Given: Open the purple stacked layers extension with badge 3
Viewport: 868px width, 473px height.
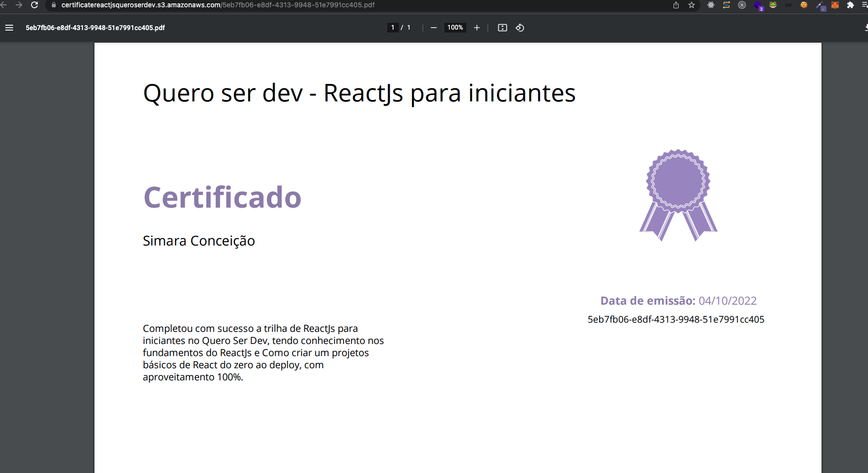Looking at the screenshot, I should [x=758, y=6].
